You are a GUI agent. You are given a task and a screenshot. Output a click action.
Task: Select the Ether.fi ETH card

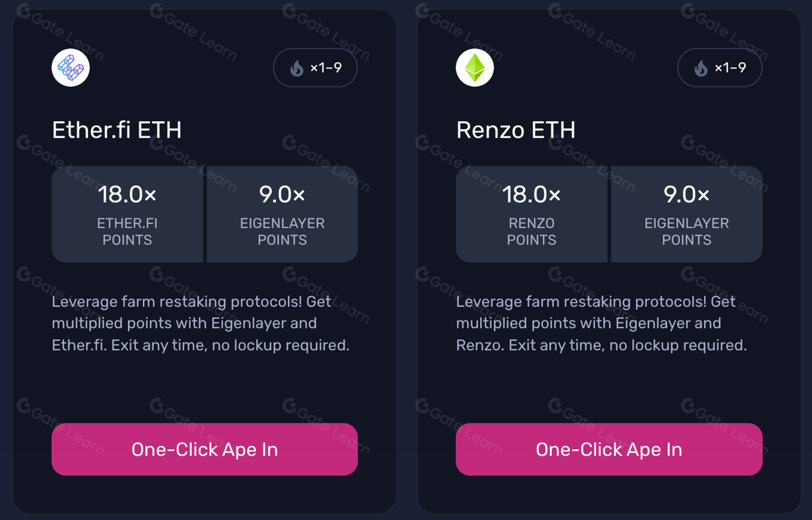click(x=204, y=260)
